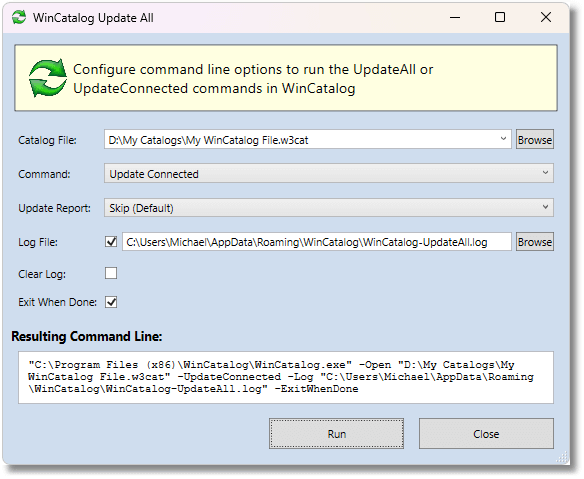Click the 'Clear Log:' label

(x=42, y=275)
